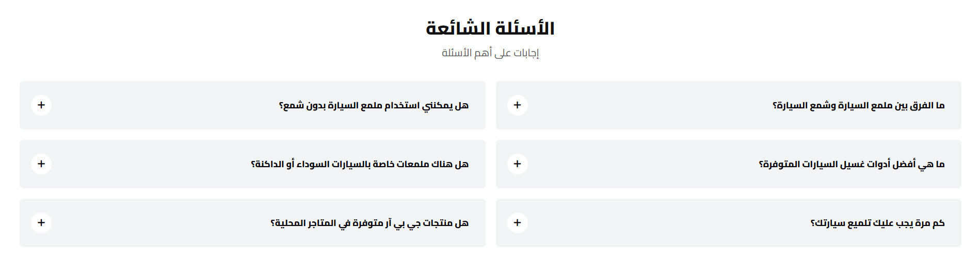Click the plus icon for local stores availability question
Screen dimensions: 980x258
coord(41,223)
